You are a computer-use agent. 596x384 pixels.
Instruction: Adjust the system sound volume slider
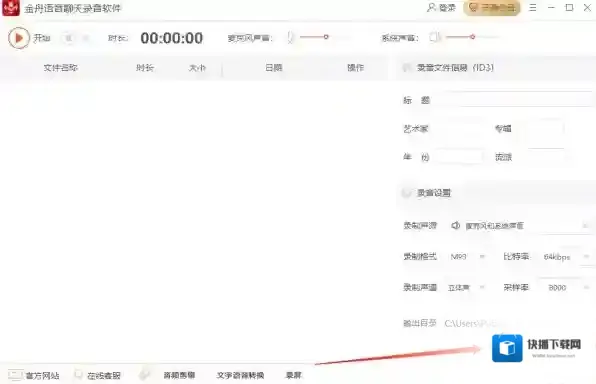[x=471, y=37]
